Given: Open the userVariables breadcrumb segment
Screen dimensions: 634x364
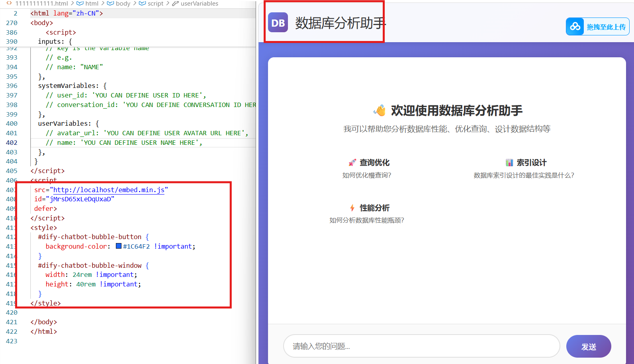Looking at the screenshot, I should tap(200, 3).
